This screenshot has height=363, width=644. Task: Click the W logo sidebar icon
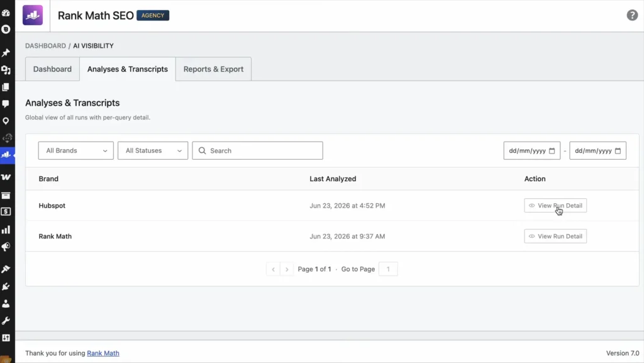(6, 177)
